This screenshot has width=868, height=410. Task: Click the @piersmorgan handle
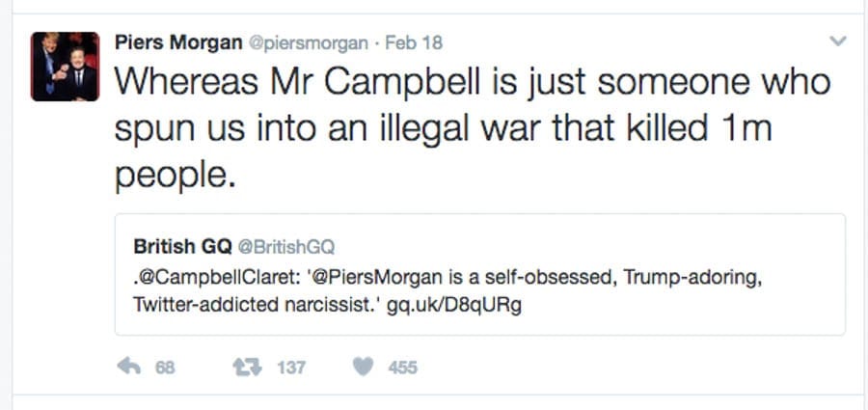tap(309, 43)
